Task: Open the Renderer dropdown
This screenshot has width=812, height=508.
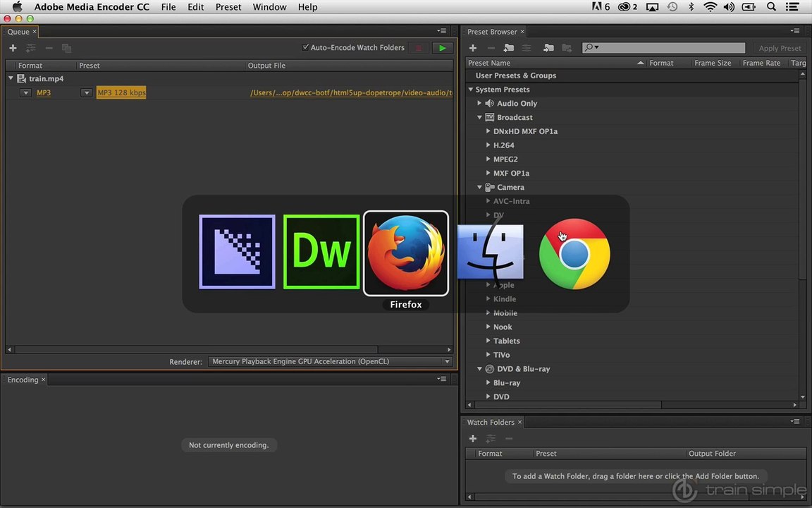Action: [331, 361]
